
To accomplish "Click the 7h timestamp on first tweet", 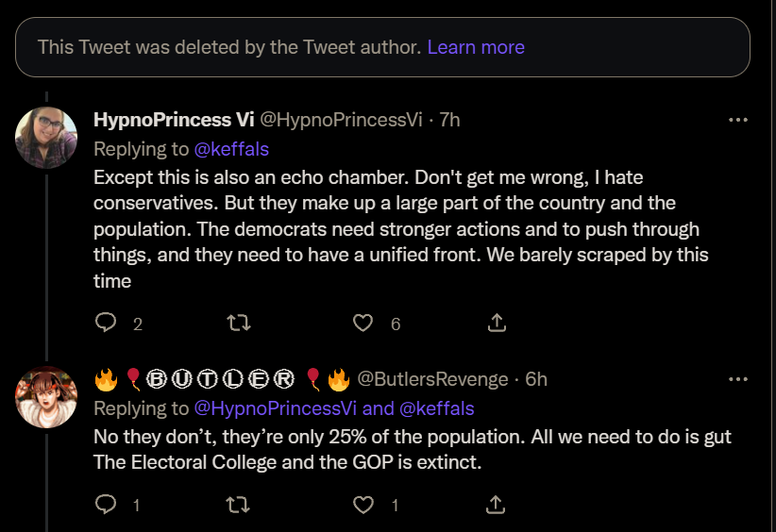I will [449, 120].
